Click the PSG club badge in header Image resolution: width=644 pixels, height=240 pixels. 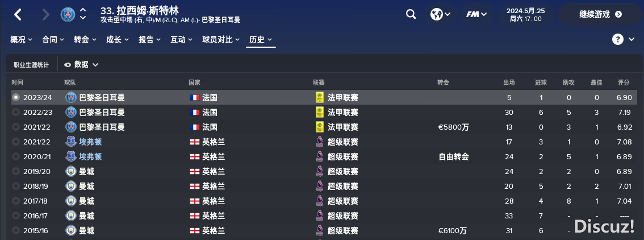68,14
